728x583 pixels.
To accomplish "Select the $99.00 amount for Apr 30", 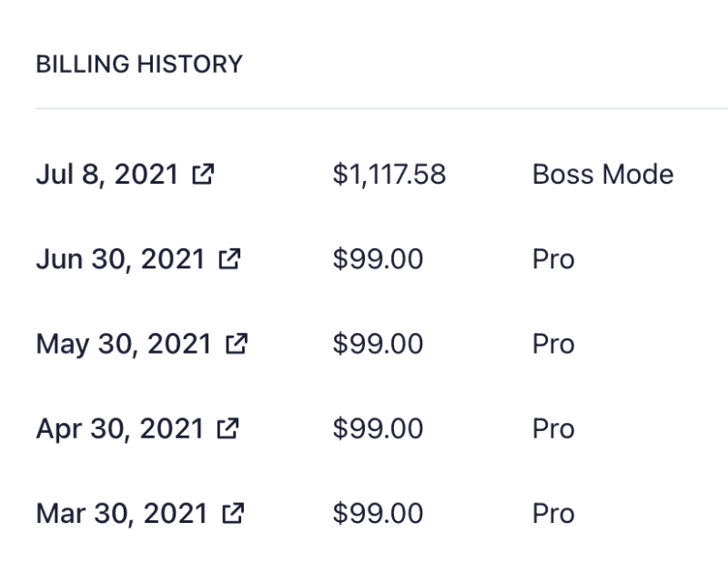I will pos(378,428).
